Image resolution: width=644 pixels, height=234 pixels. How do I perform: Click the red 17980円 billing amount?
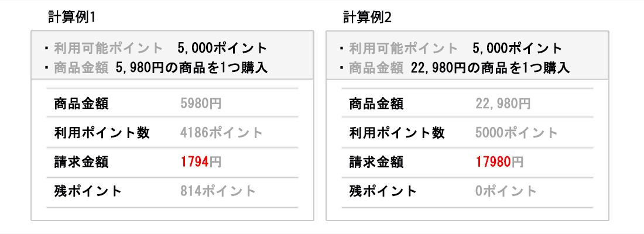pos(499,161)
